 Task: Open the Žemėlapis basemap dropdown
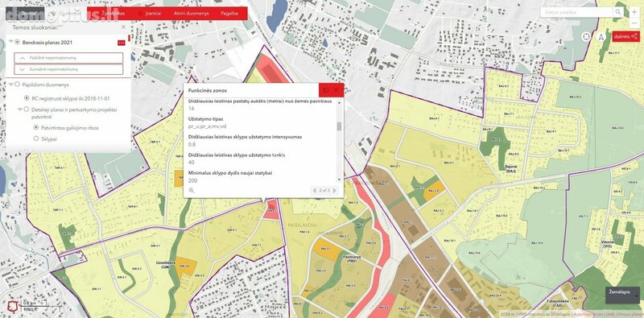622,295
